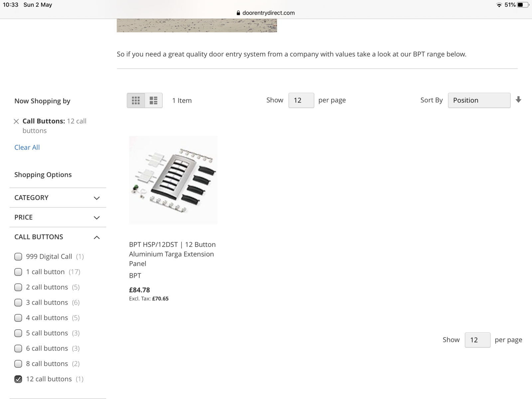Tap the Wi-Fi status icon
The width and height of the screenshot is (532, 399).
tap(499, 5)
